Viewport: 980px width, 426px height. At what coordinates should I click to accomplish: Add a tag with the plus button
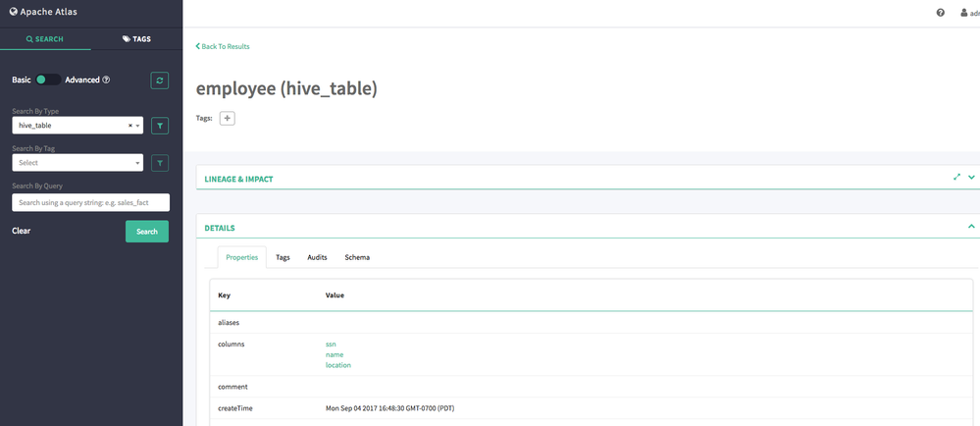coord(227,118)
